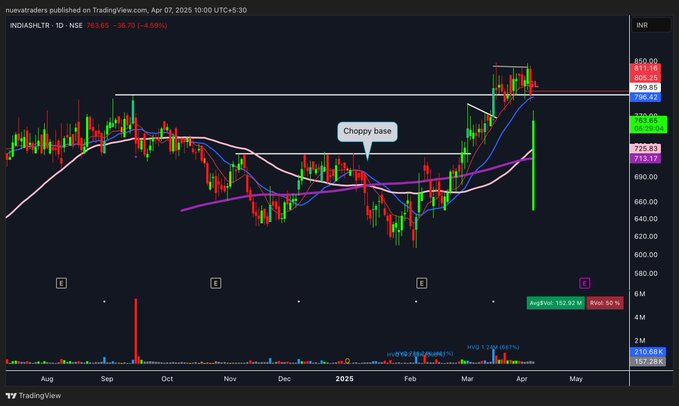Click the Dec label on time axis
The width and height of the screenshot is (679, 406).
[284, 379]
